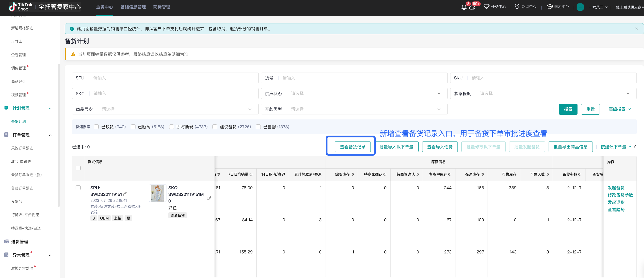Viewport: 644px width, 278px height.
Task: Click the green user avatar
Action: click(x=580, y=7)
